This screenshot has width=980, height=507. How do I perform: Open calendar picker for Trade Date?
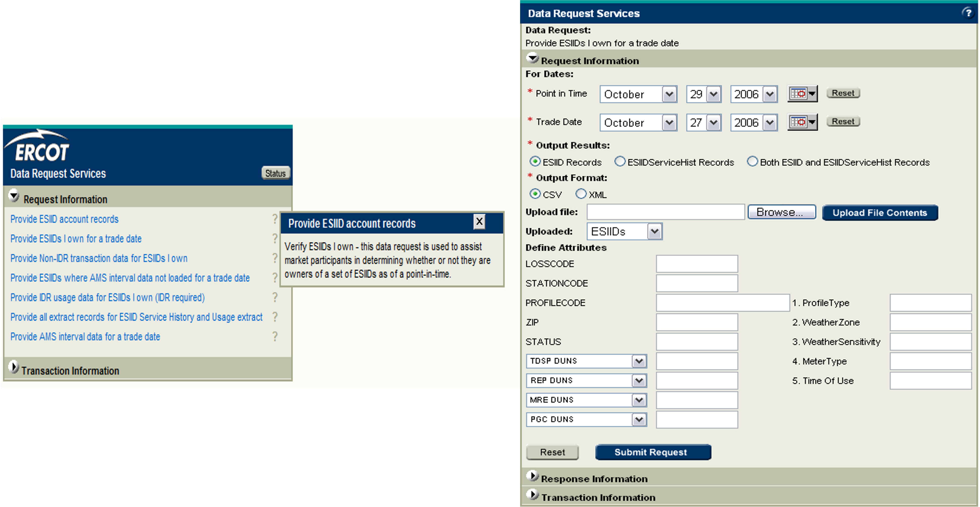(x=802, y=122)
